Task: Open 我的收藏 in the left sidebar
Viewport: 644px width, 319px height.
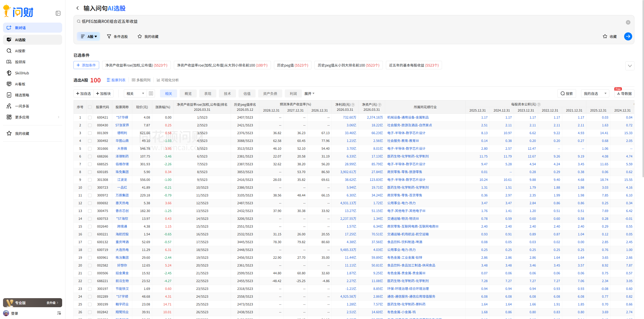Action: [32, 133]
